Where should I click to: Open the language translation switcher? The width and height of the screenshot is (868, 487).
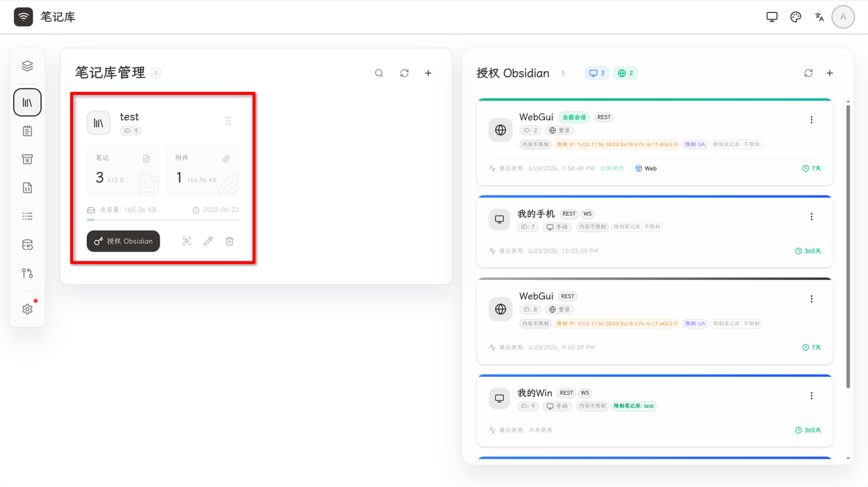pos(819,17)
